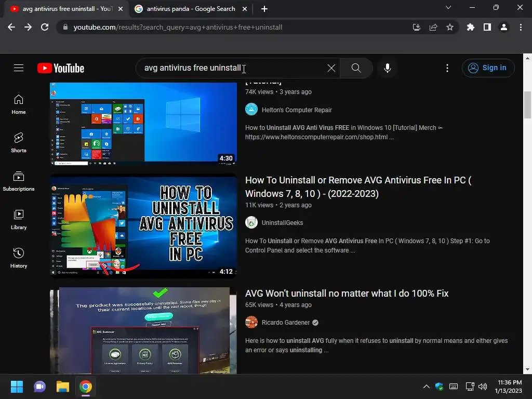Screen dimensions: 532x399
Task: Open the AVG Won't uninstall video thumbnail
Action: [x=143, y=331]
